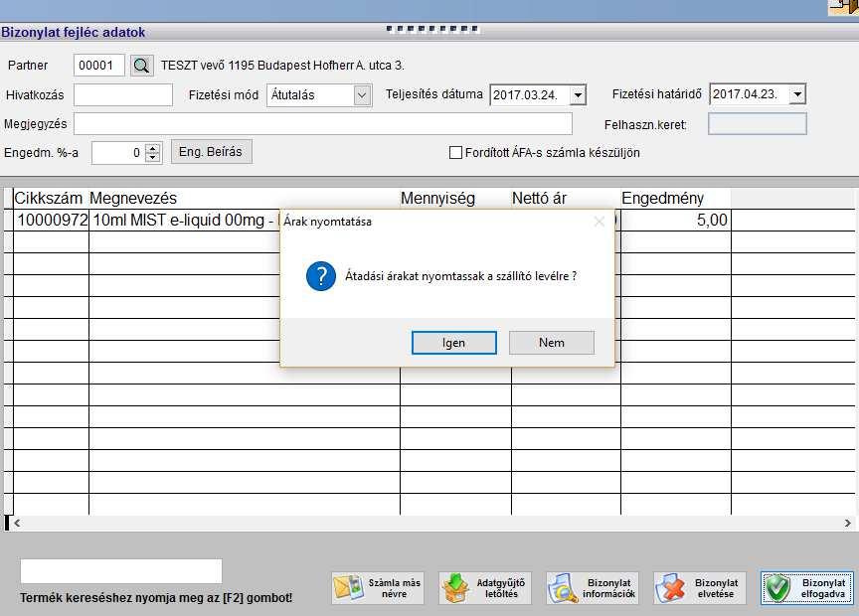Click the Bizonylat fejléc adatok heading
This screenshot has width=859, height=616.
pyautogui.click(x=73, y=33)
